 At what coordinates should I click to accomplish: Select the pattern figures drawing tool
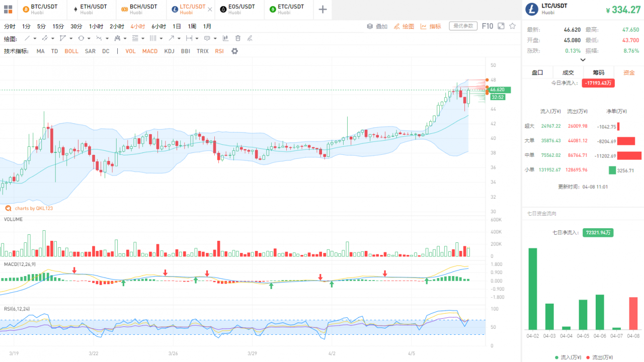[117, 38]
